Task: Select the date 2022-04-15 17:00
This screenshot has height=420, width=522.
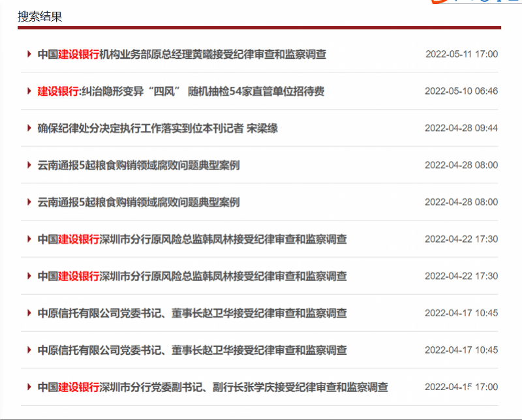Action: 461,387
